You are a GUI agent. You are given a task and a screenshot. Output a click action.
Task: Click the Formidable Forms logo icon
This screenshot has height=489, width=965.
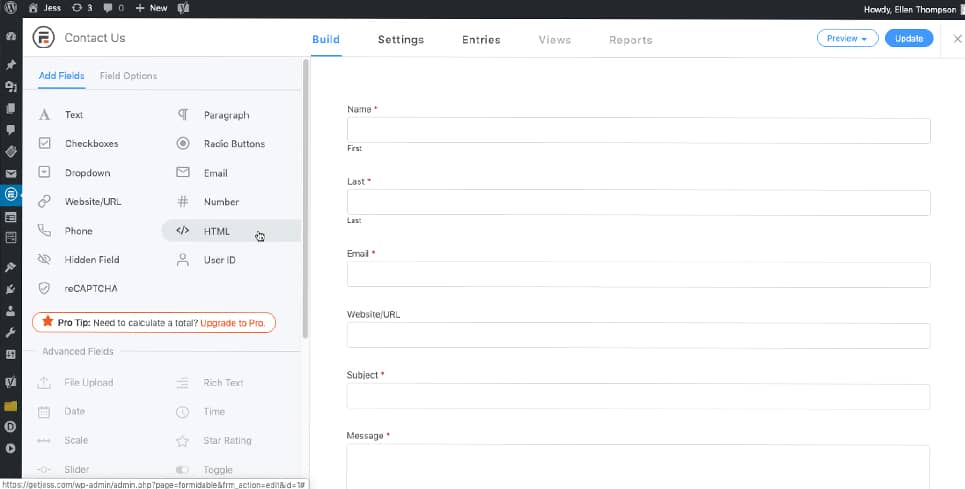coord(44,38)
